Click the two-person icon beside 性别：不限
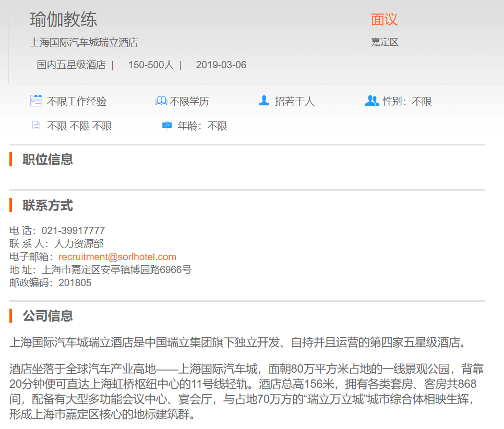 click(371, 101)
